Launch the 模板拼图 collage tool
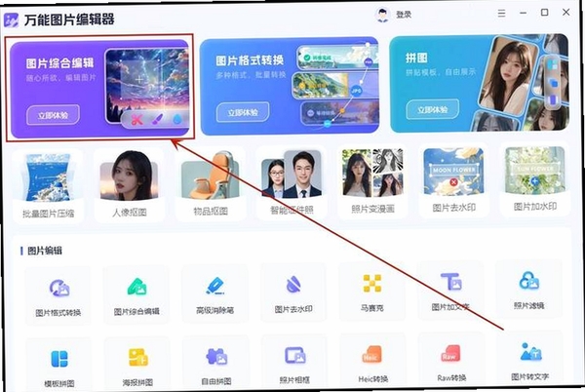This screenshot has height=392, width=585. click(x=59, y=366)
